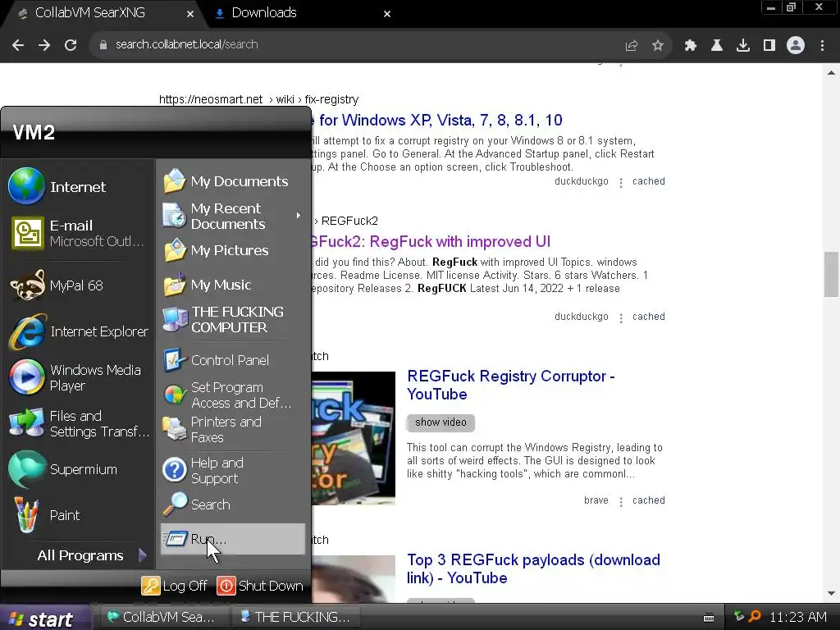Image resolution: width=840 pixels, height=630 pixels.
Task: Toggle the side panel icon
Action: (x=769, y=46)
